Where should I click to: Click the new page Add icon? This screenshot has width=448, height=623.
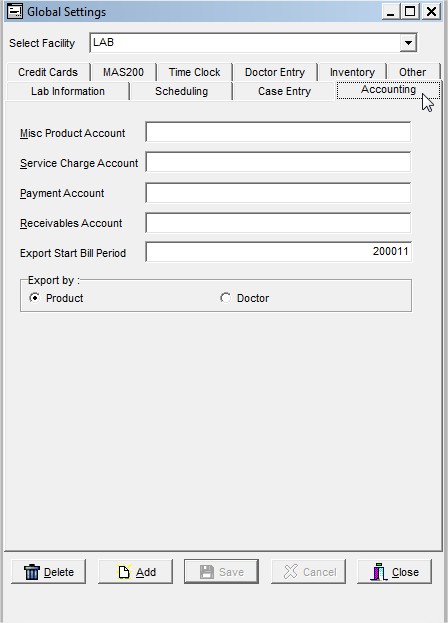click(x=124, y=572)
